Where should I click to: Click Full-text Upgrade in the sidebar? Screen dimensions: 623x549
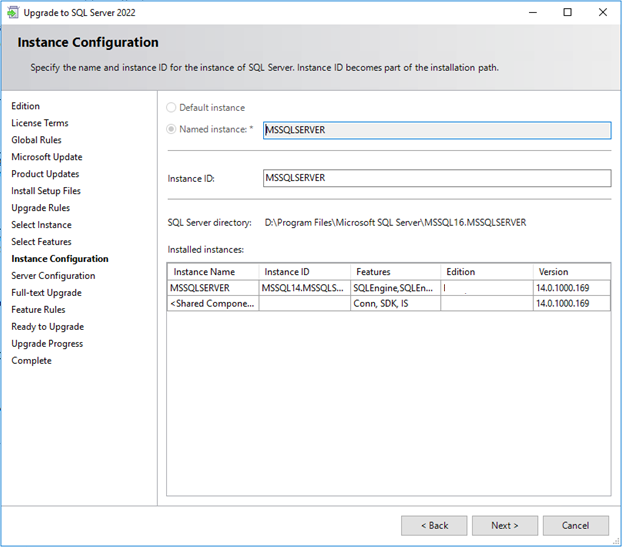click(46, 293)
